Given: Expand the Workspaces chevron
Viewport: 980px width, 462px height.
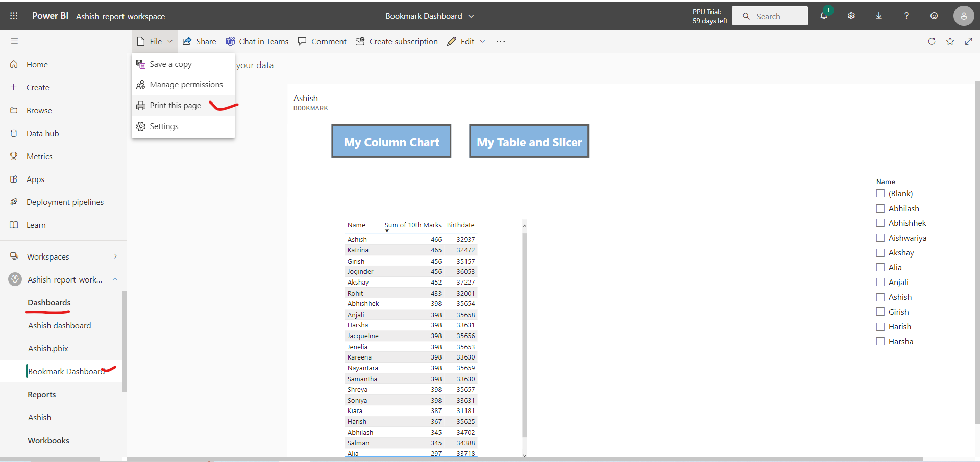Looking at the screenshot, I should (116, 256).
